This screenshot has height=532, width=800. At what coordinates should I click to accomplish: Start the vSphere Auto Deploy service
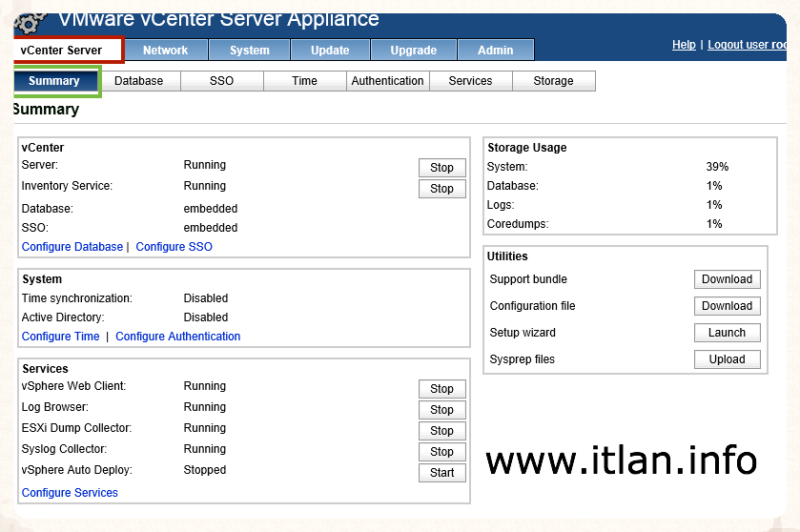tap(441, 473)
